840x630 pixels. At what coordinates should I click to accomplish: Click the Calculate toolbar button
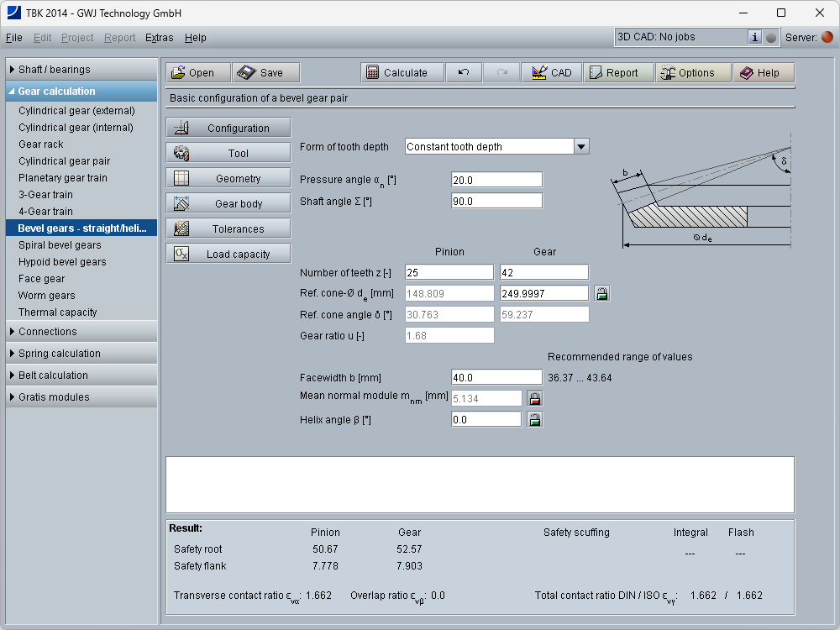point(396,73)
